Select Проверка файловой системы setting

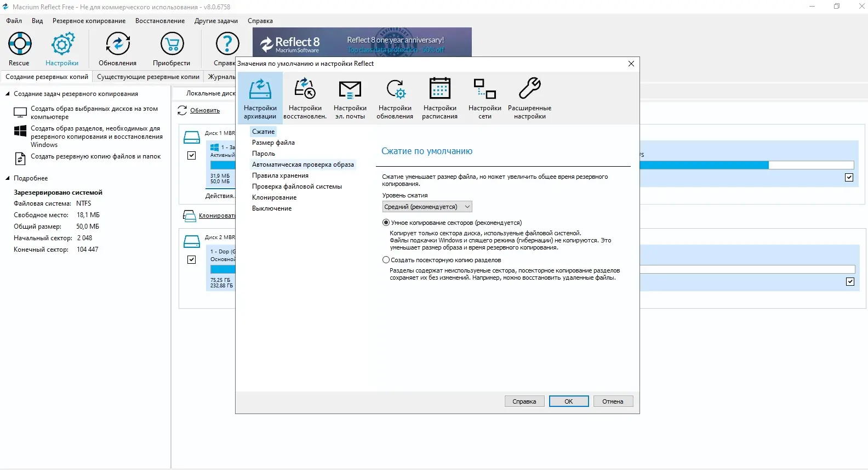[297, 186]
